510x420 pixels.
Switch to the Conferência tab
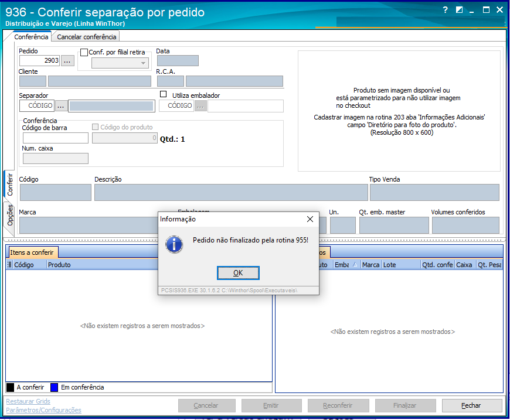[x=31, y=37]
